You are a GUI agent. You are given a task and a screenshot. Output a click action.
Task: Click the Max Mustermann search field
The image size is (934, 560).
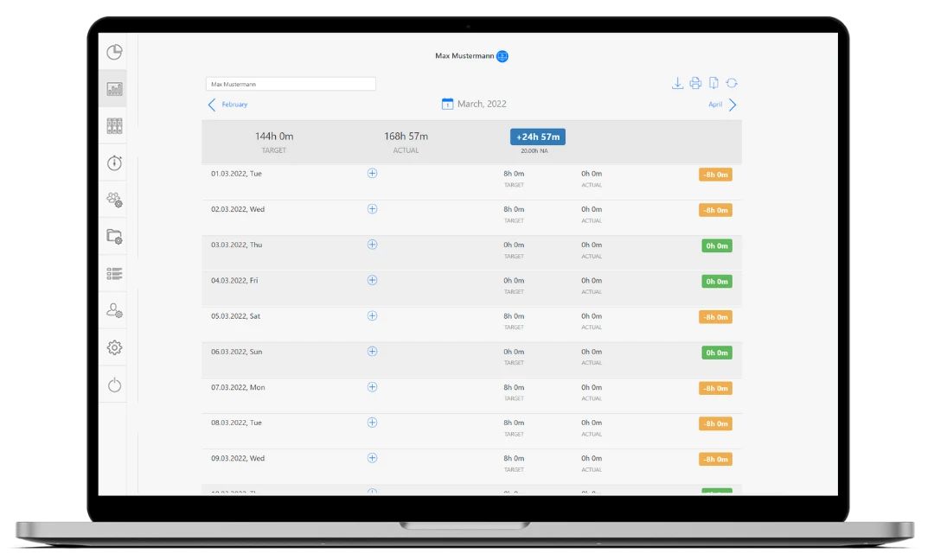coord(290,83)
